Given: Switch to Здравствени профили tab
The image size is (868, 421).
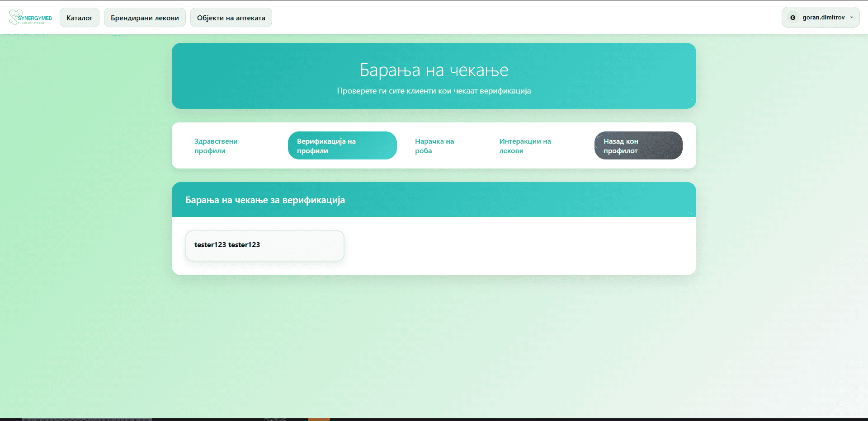Looking at the screenshot, I should (216, 146).
